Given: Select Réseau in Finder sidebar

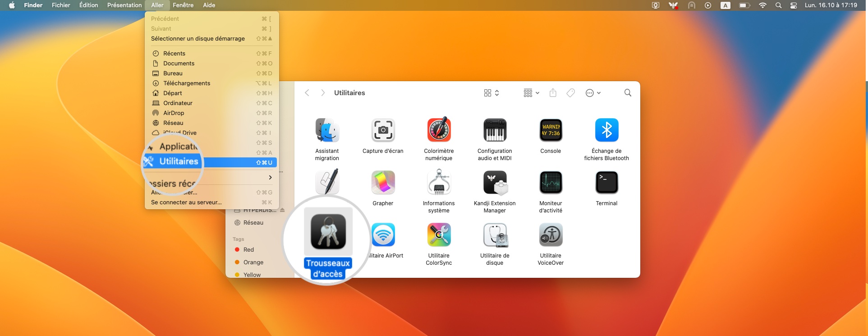Looking at the screenshot, I should (x=249, y=222).
